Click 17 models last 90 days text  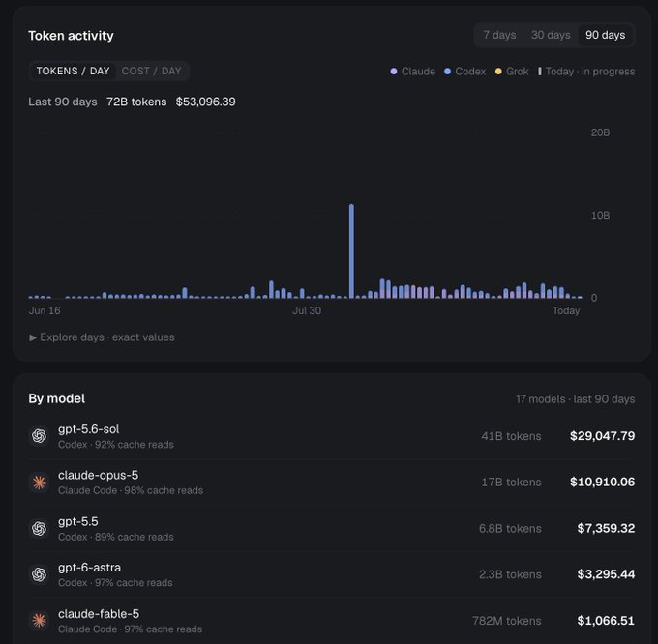pos(576,399)
